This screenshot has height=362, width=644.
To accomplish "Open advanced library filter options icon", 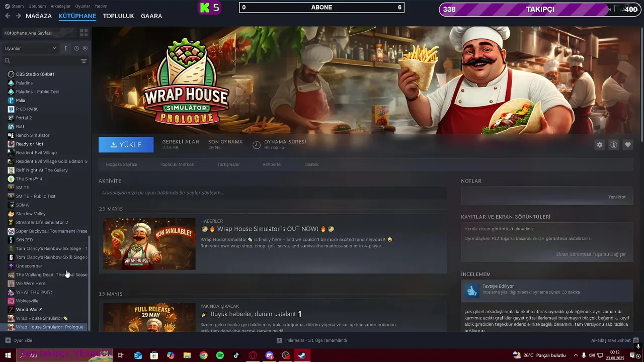I will [84, 61].
